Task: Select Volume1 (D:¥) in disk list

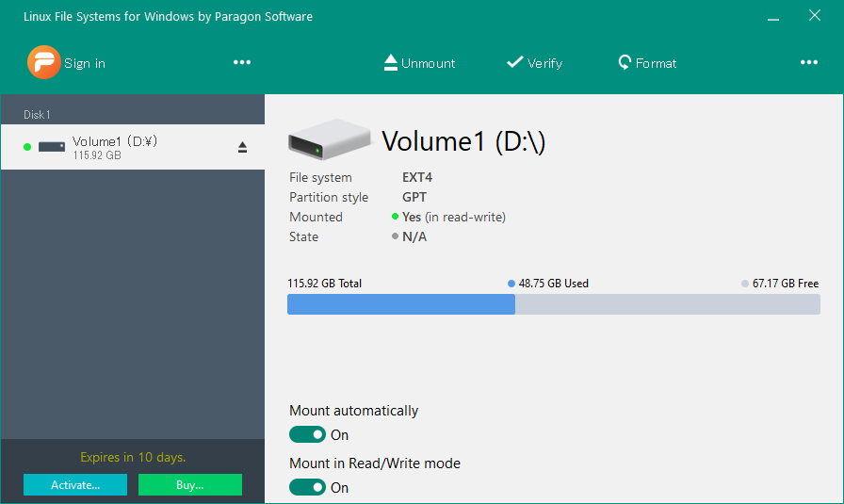Action: [x=133, y=147]
